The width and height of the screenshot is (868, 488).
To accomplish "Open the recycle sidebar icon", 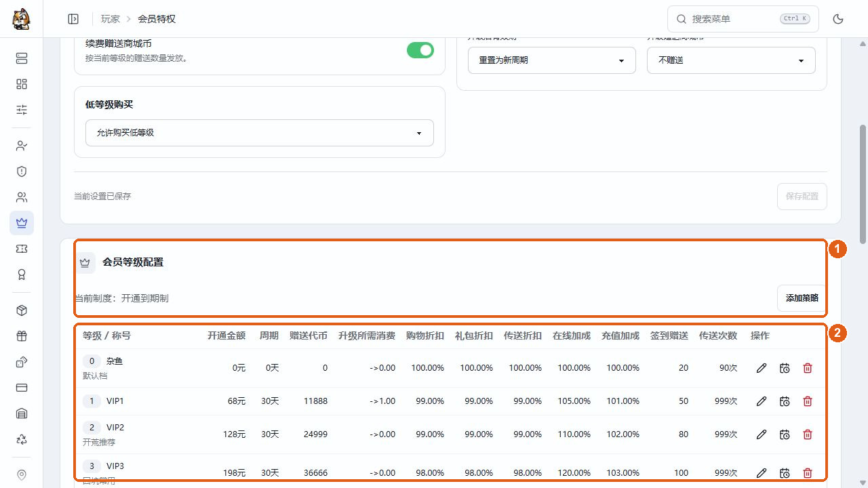I will tap(22, 439).
